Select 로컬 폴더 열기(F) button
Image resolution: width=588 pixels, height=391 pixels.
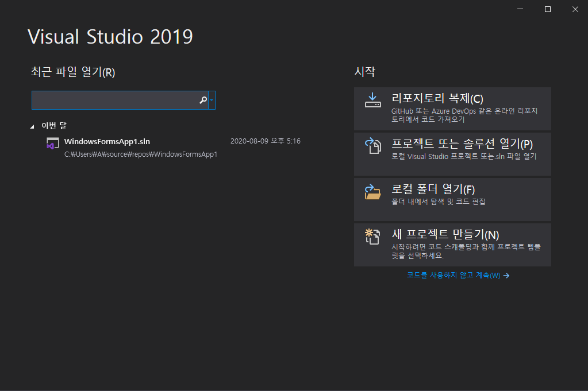point(452,199)
